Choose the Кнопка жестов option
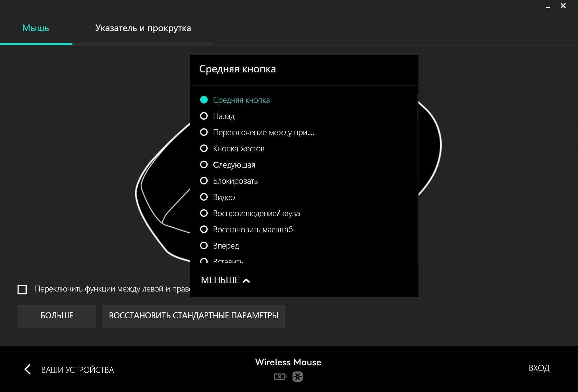 point(204,148)
